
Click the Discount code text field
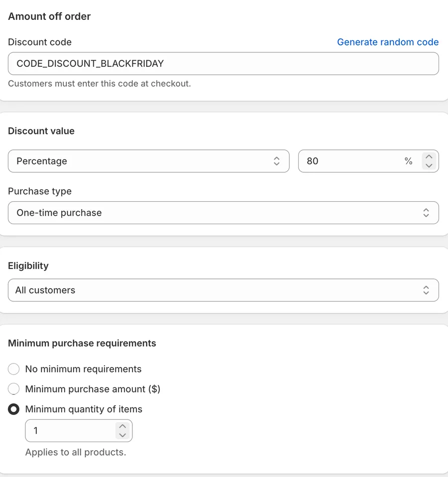[223, 64]
